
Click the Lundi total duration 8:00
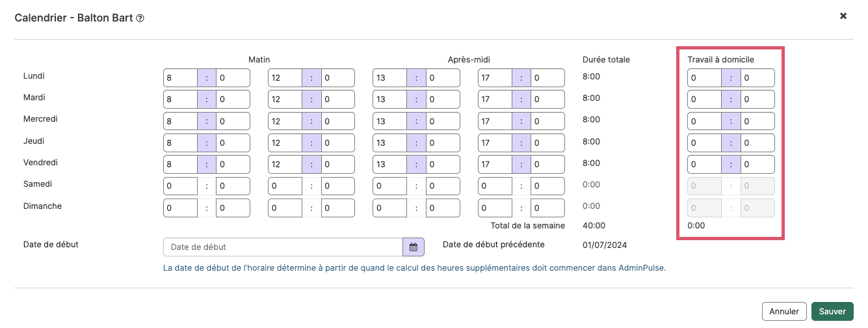(x=591, y=76)
